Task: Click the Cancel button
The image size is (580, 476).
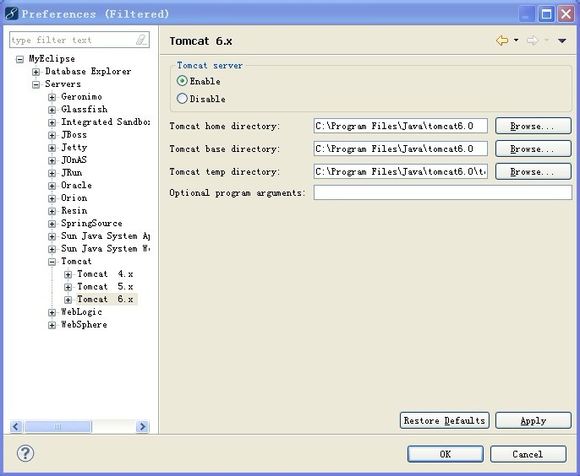Action: (528, 454)
